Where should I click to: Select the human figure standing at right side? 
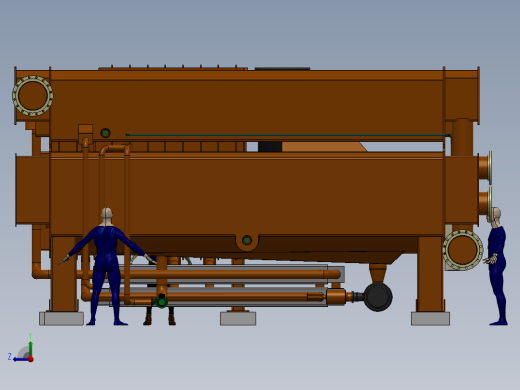(x=497, y=266)
